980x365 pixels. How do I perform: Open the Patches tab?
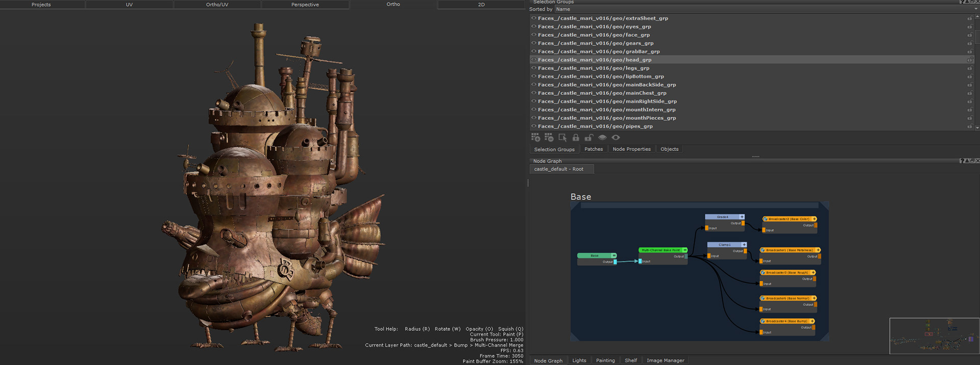click(x=594, y=149)
